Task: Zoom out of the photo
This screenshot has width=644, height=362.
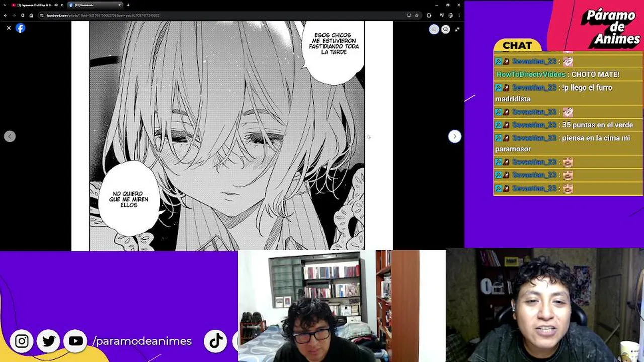Action: 445,29
